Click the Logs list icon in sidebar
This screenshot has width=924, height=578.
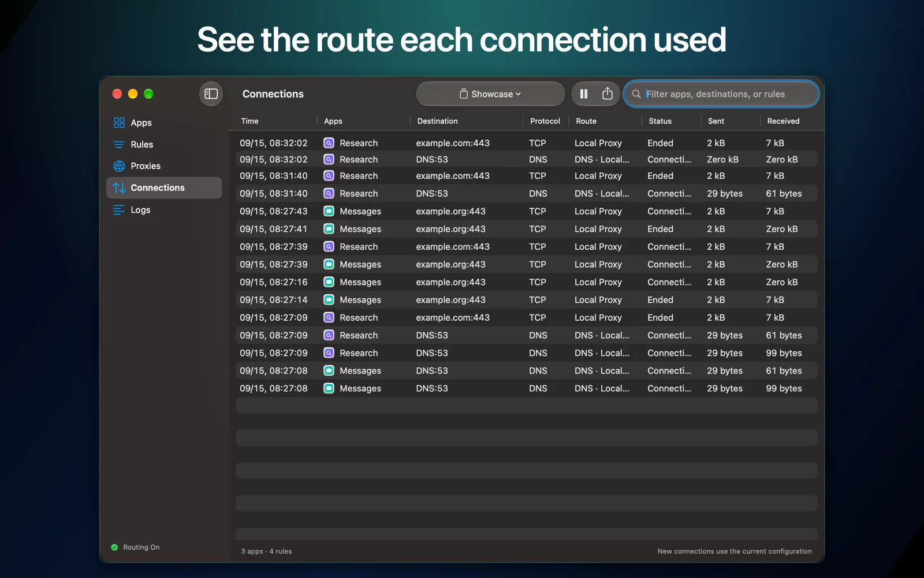click(x=119, y=210)
